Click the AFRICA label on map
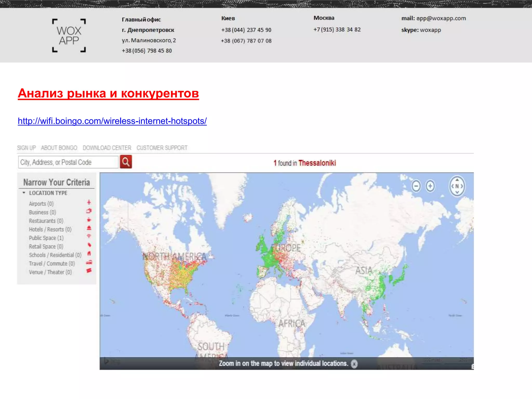 tap(292, 324)
